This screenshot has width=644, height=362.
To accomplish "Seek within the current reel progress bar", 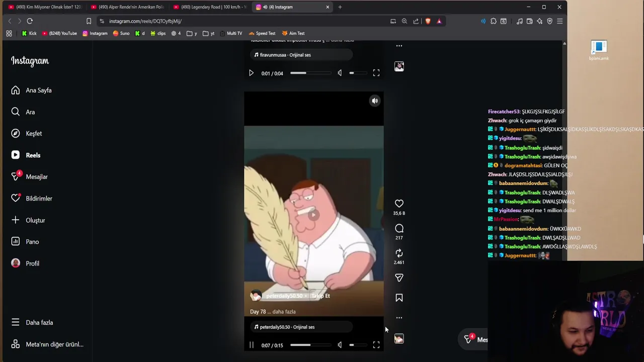I will click(310, 345).
